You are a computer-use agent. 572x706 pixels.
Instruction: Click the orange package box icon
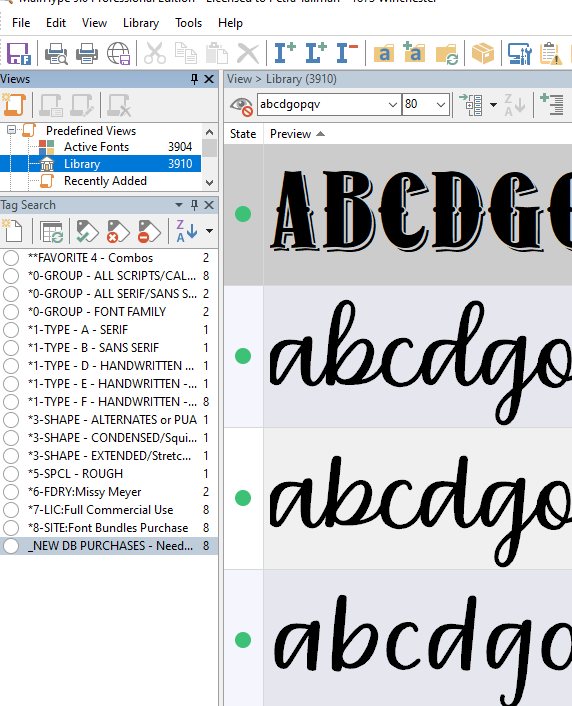tap(482, 53)
